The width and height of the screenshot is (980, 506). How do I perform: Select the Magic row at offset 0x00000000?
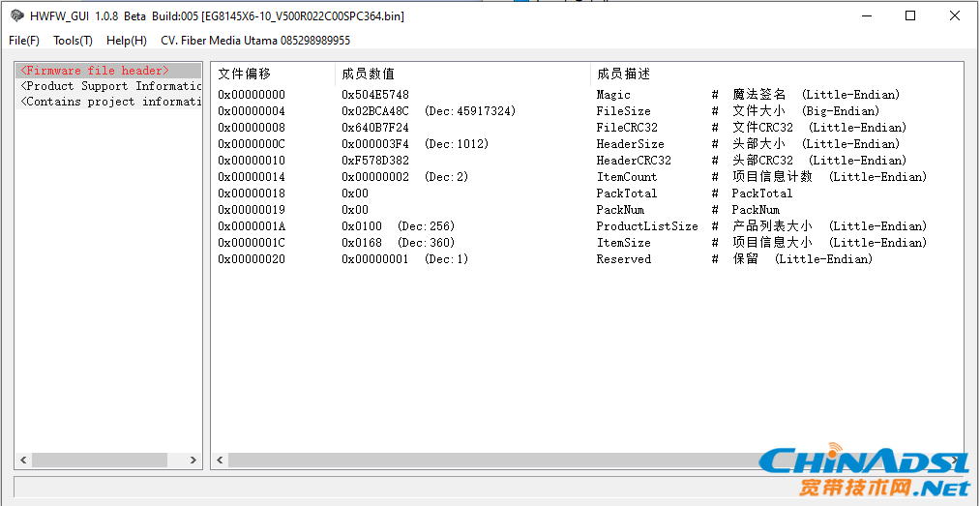click(x=252, y=95)
